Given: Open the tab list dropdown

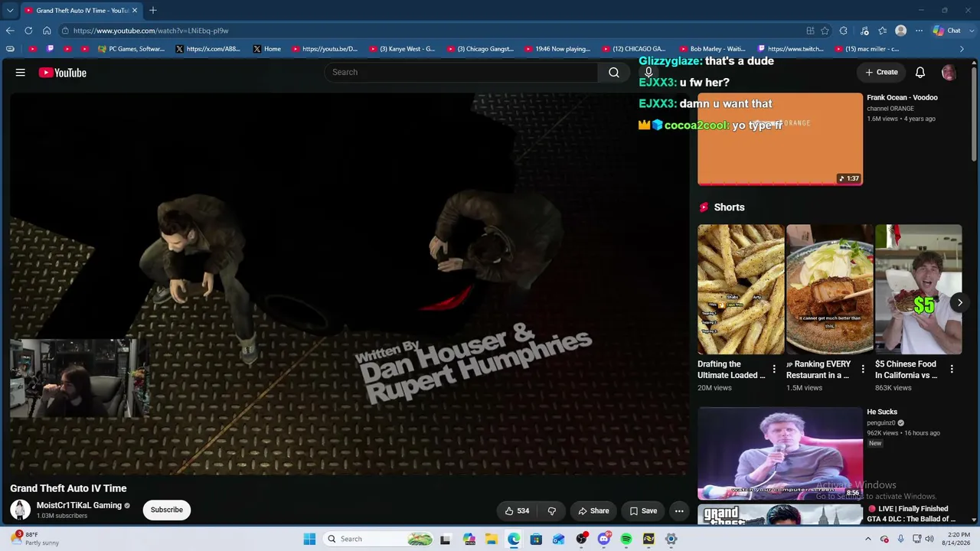Looking at the screenshot, I should pyautogui.click(x=10, y=11).
